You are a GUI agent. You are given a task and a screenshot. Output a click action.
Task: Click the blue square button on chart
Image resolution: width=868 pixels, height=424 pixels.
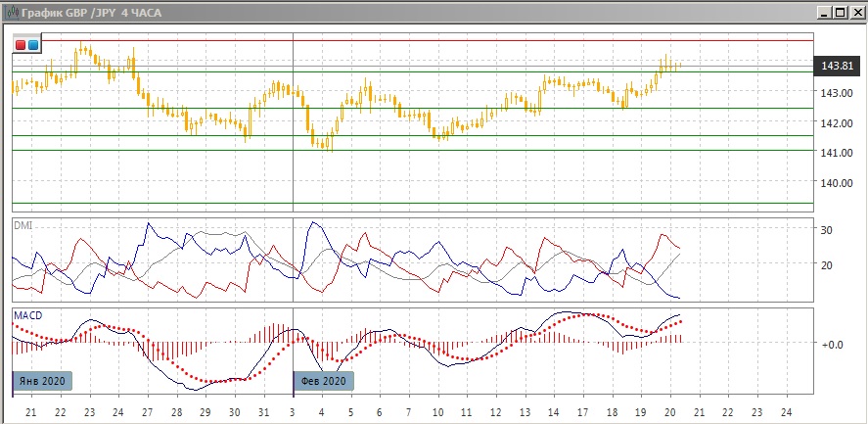33,45
